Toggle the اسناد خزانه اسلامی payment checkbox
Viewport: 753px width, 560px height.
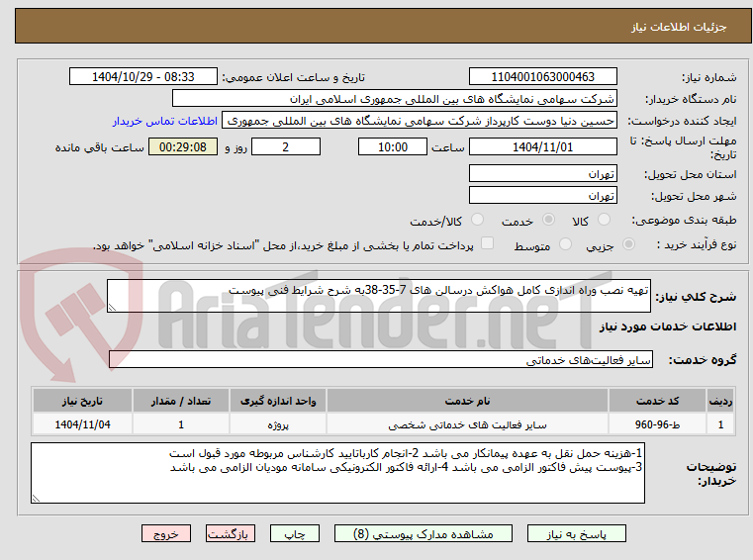click(x=487, y=243)
